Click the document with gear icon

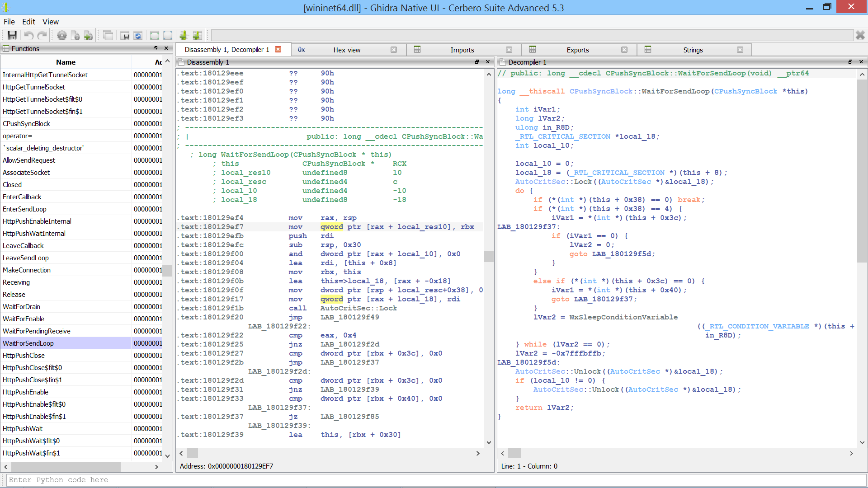pyautogui.click(x=75, y=35)
